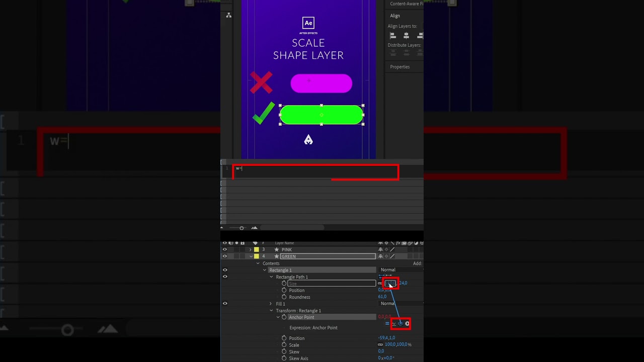Click the PINK layer star icon
644x362 pixels.
pos(277,249)
